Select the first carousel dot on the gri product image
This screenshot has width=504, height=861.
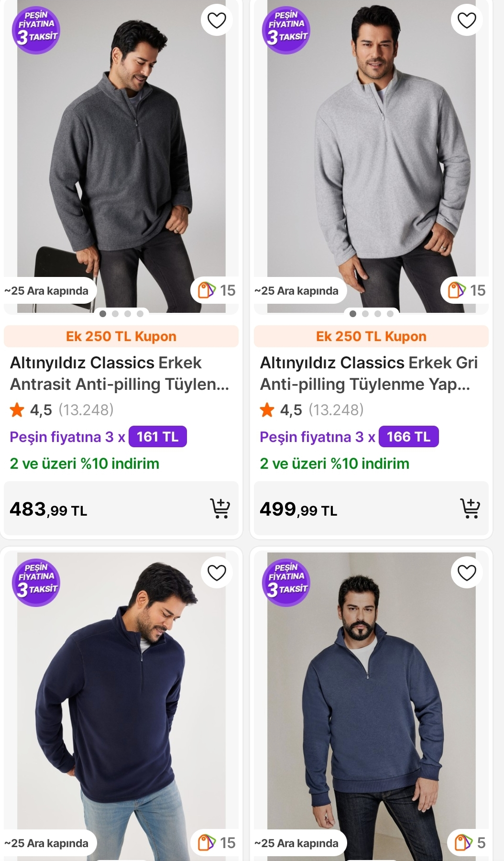353,314
